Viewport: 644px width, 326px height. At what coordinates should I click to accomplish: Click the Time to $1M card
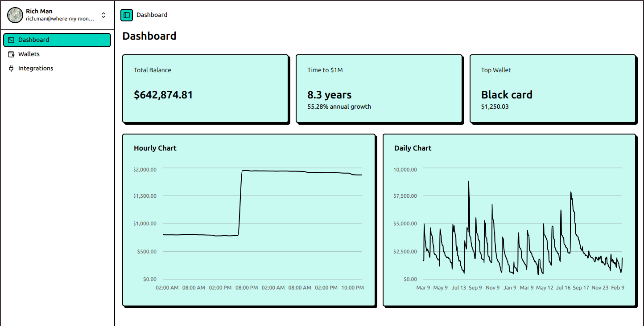coord(379,88)
